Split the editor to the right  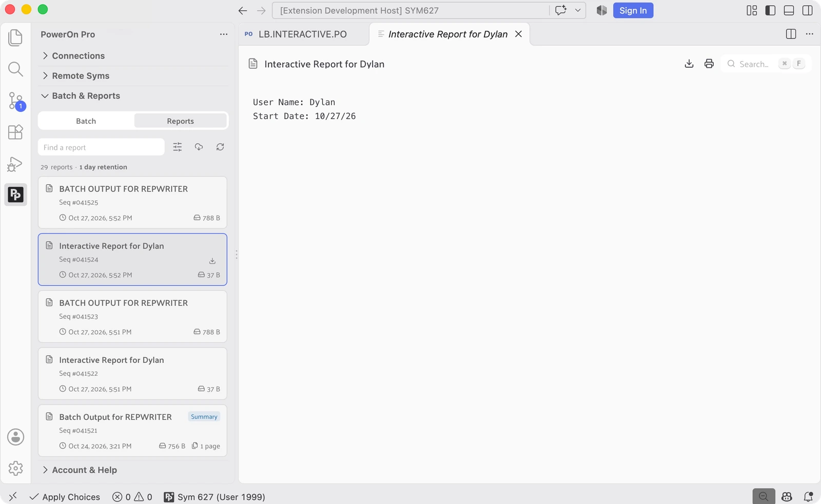(791, 34)
